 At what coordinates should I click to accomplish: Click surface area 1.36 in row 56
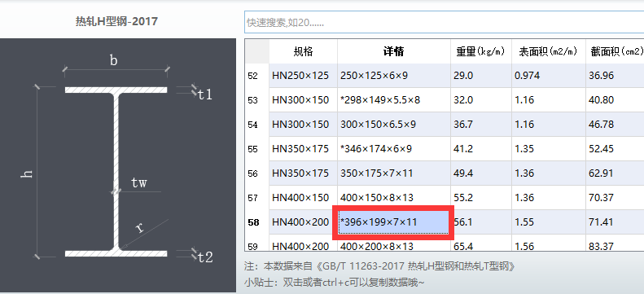click(548, 173)
